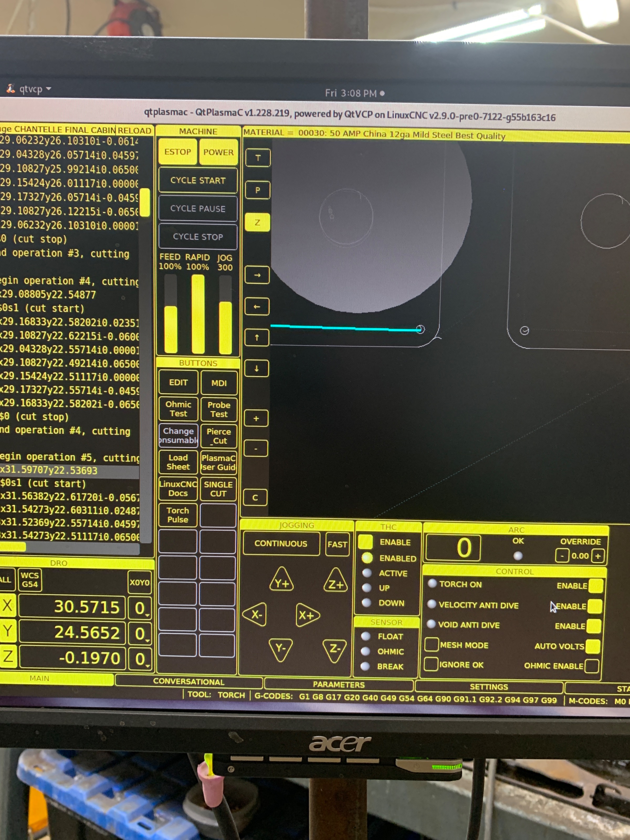
Task: Open the EDIT button
Action: click(x=178, y=382)
